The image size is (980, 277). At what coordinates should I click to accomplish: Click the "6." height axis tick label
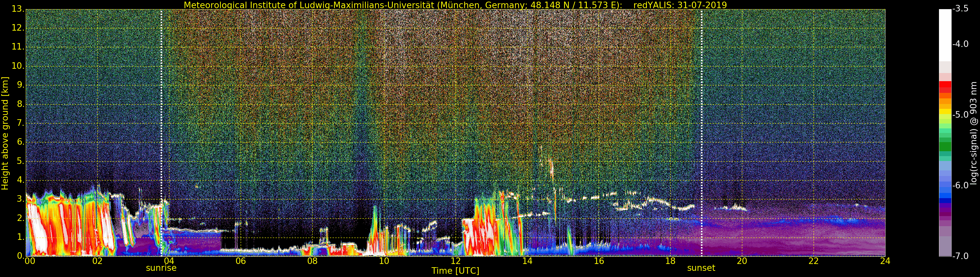point(21,142)
